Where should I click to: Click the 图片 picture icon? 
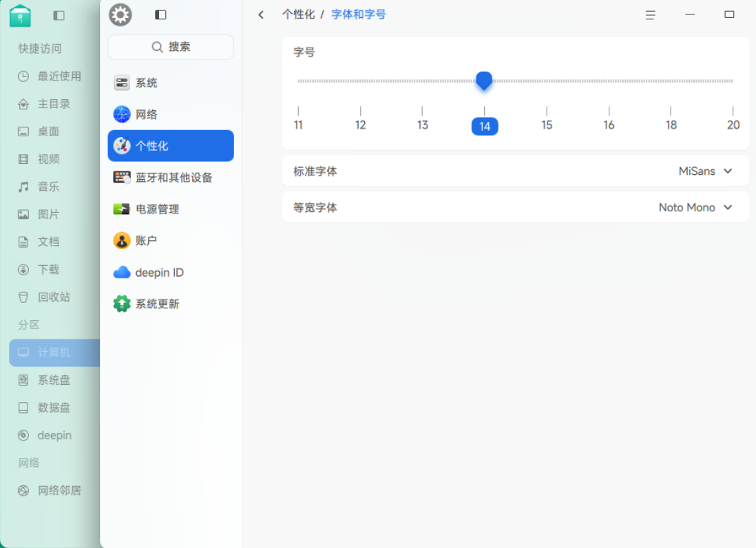click(23, 214)
